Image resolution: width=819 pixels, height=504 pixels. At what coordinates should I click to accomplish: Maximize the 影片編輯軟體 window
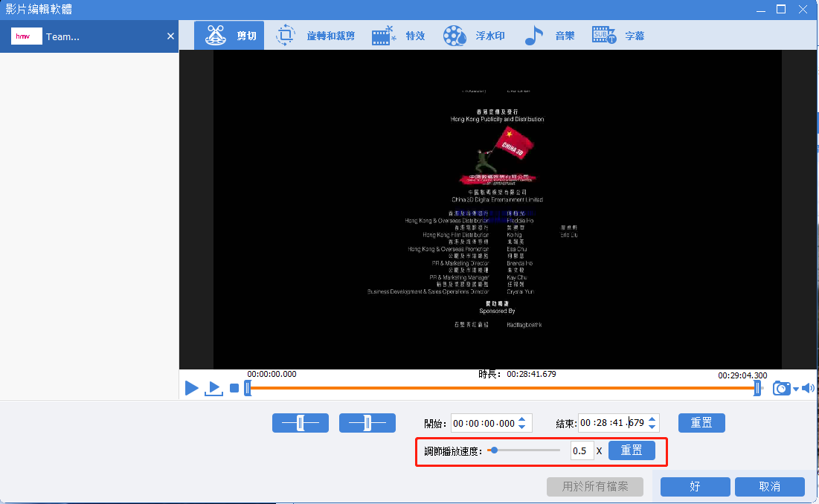[781, 10]
